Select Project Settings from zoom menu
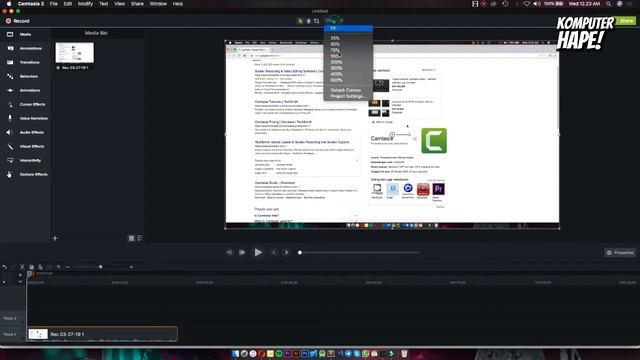 tap(348, 96)
